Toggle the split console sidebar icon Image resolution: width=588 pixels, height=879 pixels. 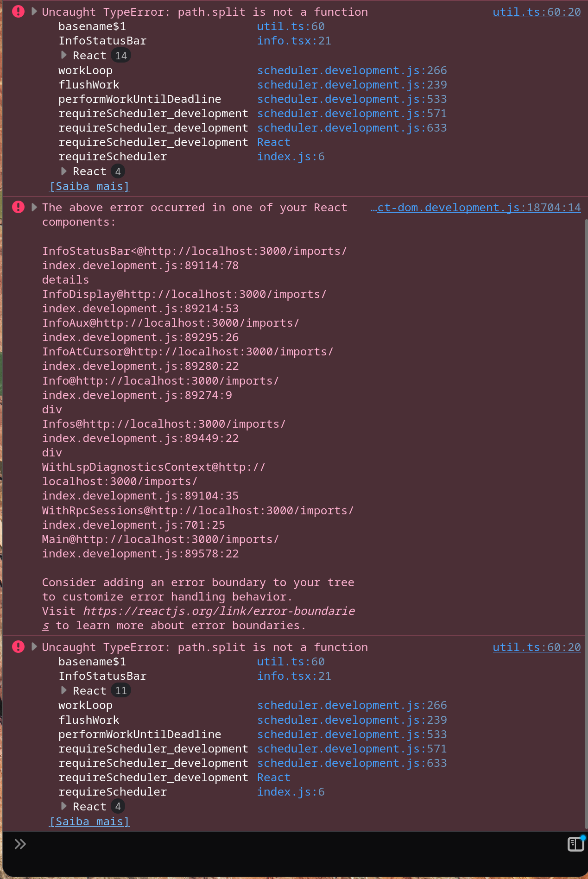[575, 844]
